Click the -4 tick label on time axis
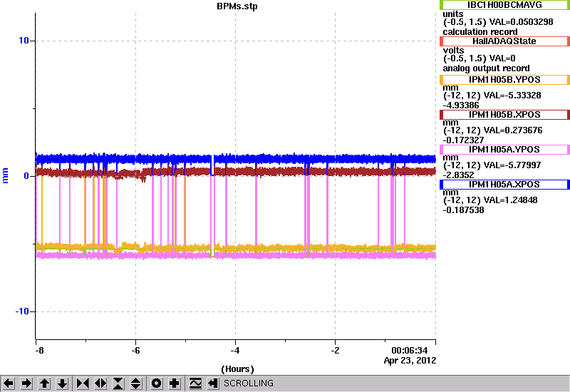 [x=235, y=351]
